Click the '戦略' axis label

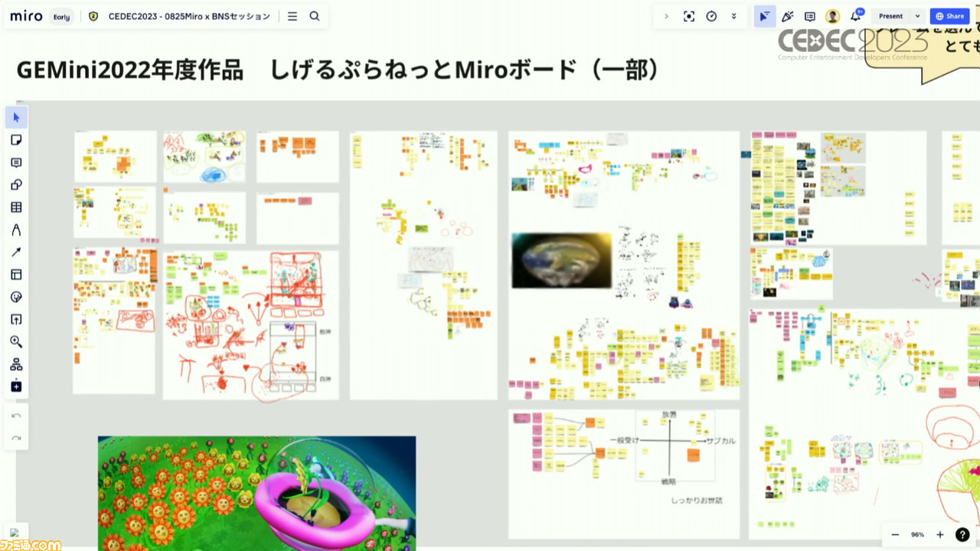(x=669, y=481)
